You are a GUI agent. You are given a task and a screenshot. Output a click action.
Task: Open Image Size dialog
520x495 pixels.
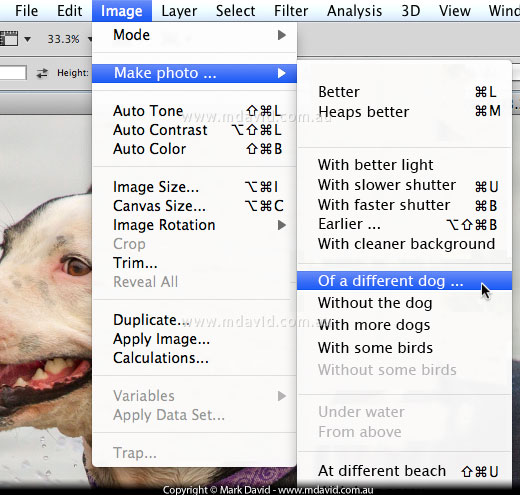click(x=194, y=187)
